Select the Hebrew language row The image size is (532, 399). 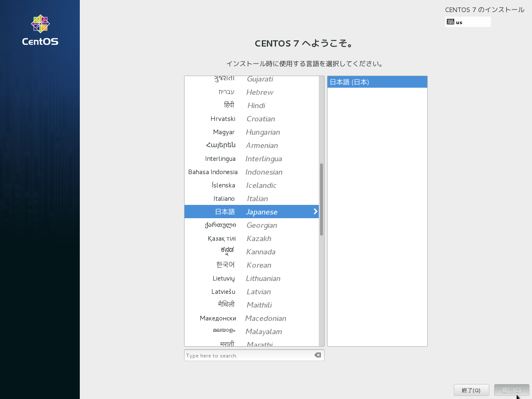click(x=251, y=92)
